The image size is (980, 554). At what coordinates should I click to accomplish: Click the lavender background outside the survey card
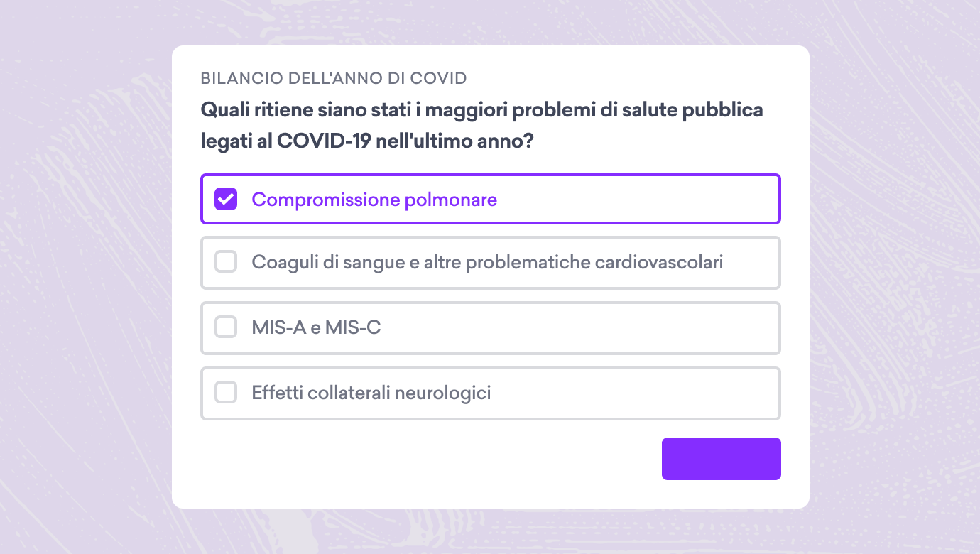(x=85, y=284)
